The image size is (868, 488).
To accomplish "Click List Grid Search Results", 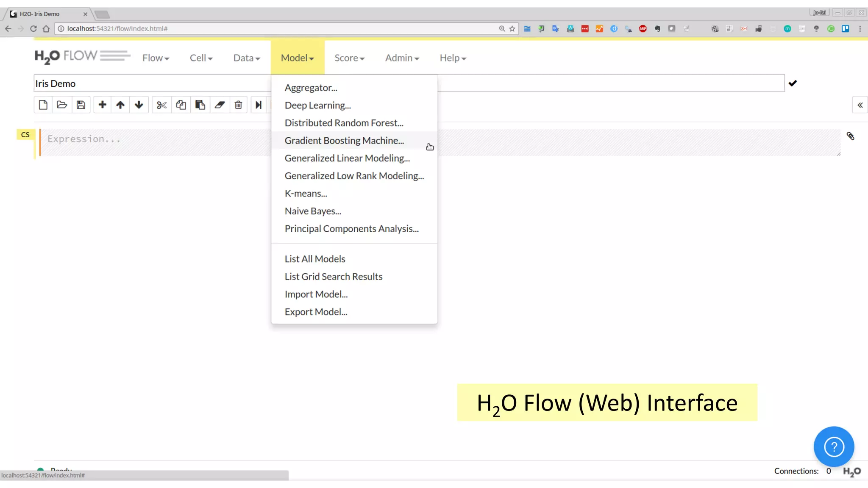I will coord(354,277).
